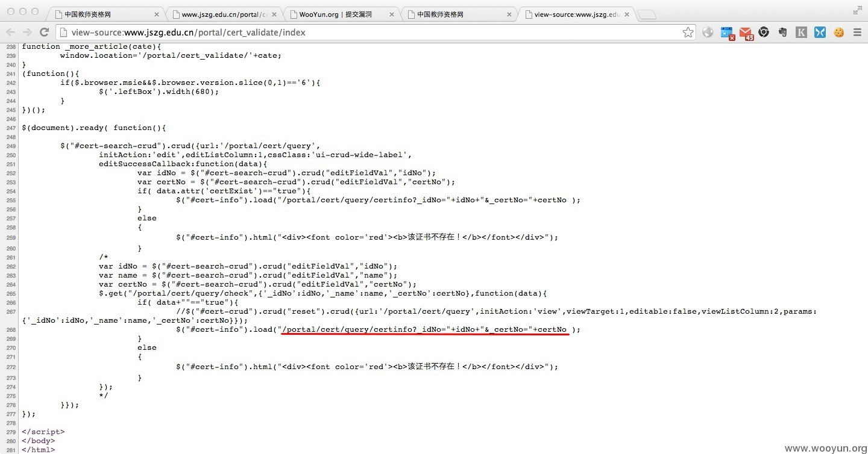Click the initAction:'edit' code line

tap(256, 155)
